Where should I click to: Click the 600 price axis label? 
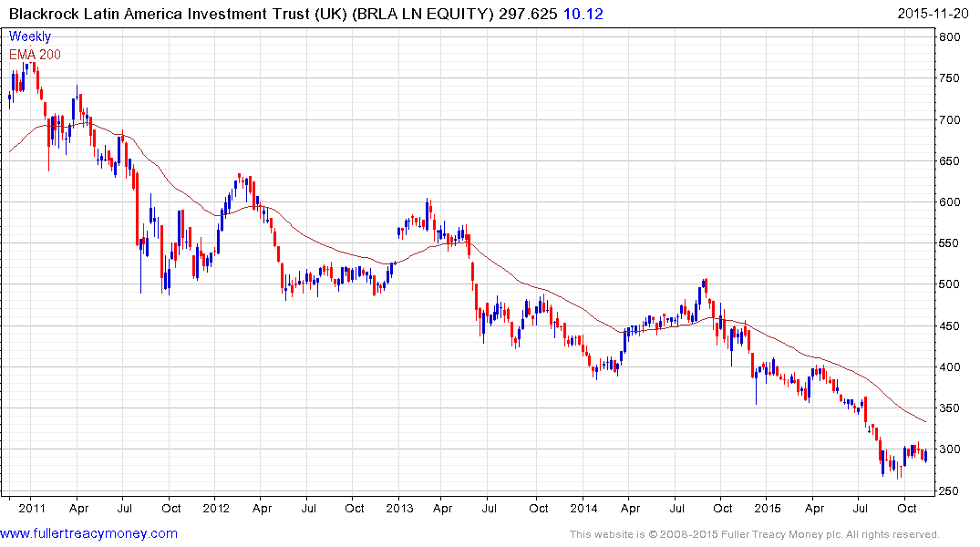pos(949,201)
